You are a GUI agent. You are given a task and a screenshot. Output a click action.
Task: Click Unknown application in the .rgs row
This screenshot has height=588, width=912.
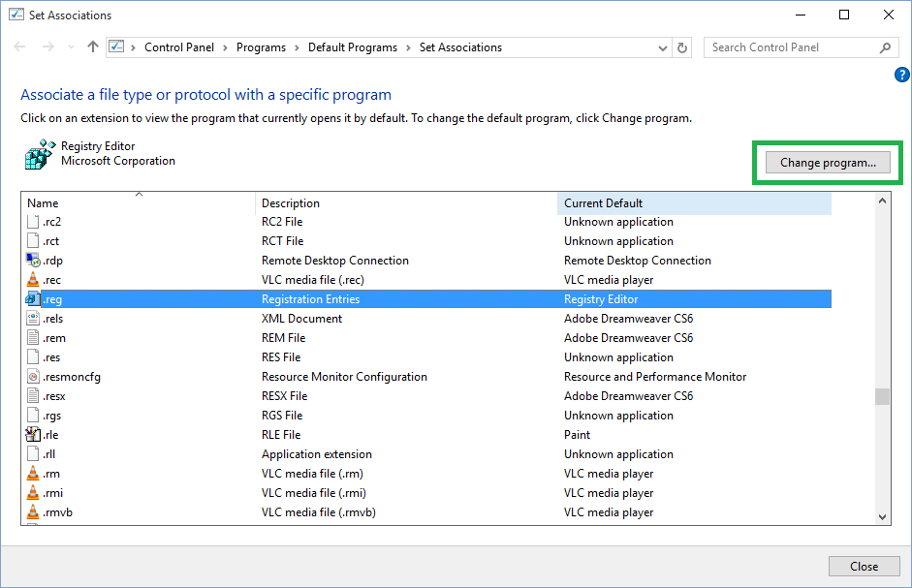coord(619,416)
